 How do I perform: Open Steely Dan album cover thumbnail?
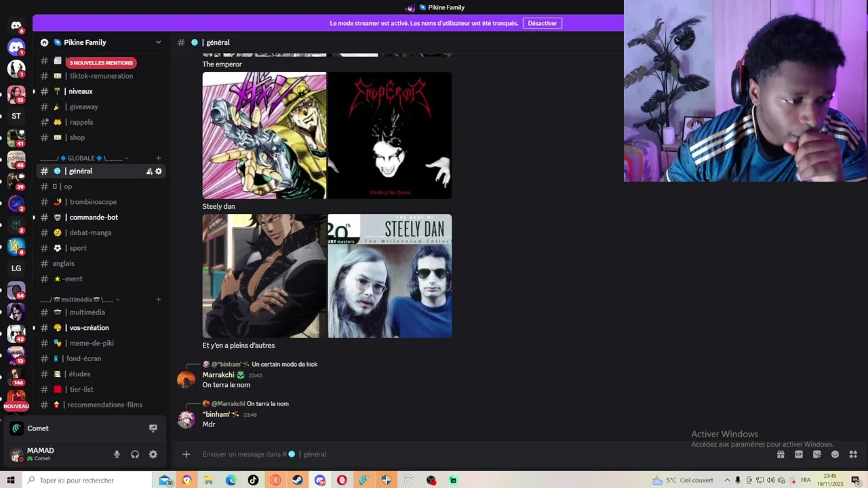[390, 276]
